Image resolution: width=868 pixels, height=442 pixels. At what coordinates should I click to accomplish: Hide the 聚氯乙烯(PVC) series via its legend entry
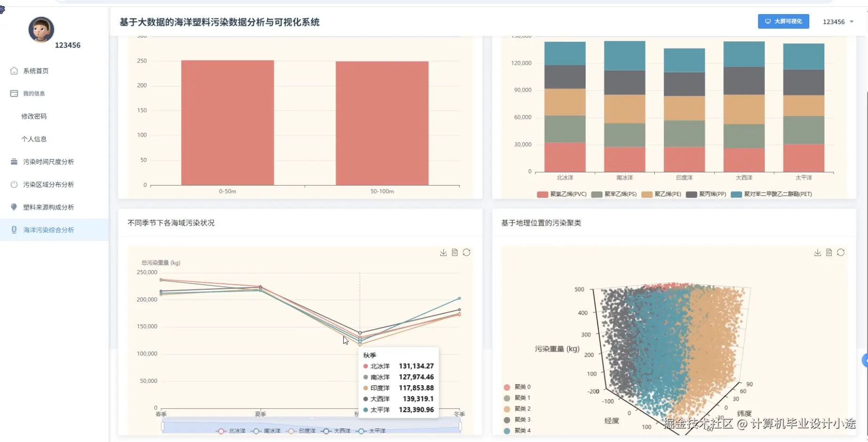click(x=562, y=194)
